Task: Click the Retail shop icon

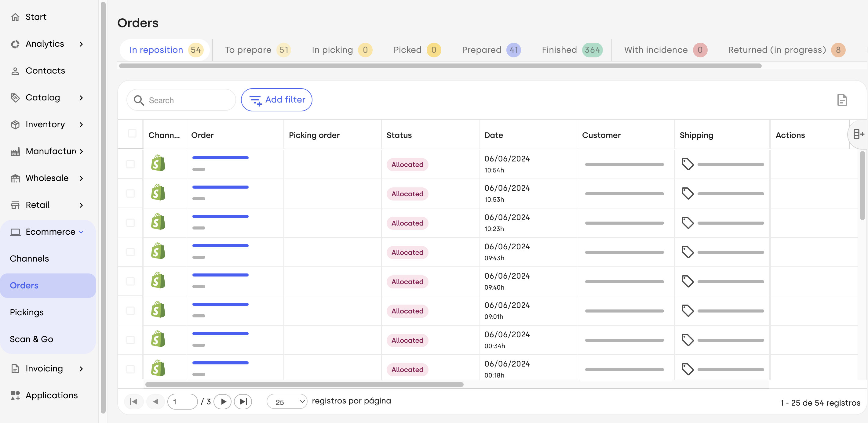Action: 15,205
